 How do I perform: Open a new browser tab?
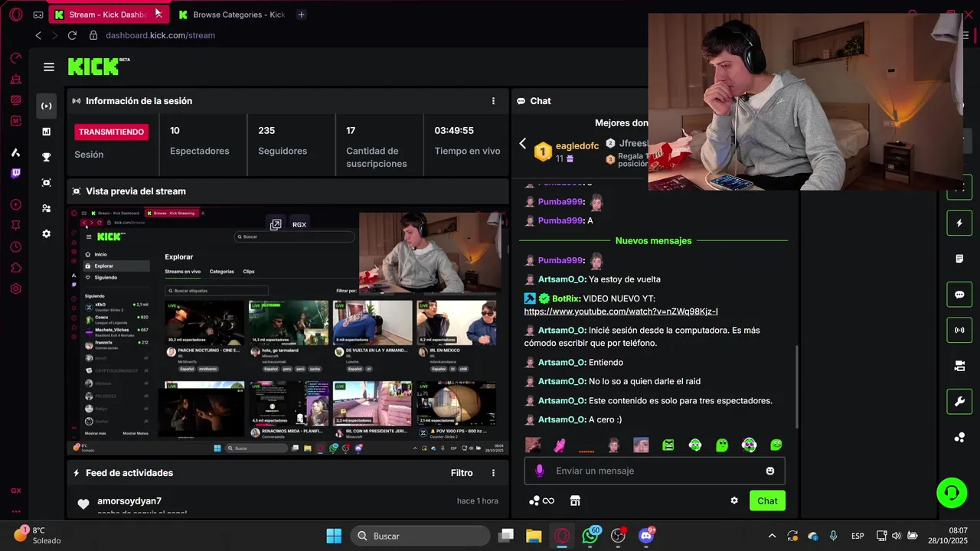(x=301, y=15)
